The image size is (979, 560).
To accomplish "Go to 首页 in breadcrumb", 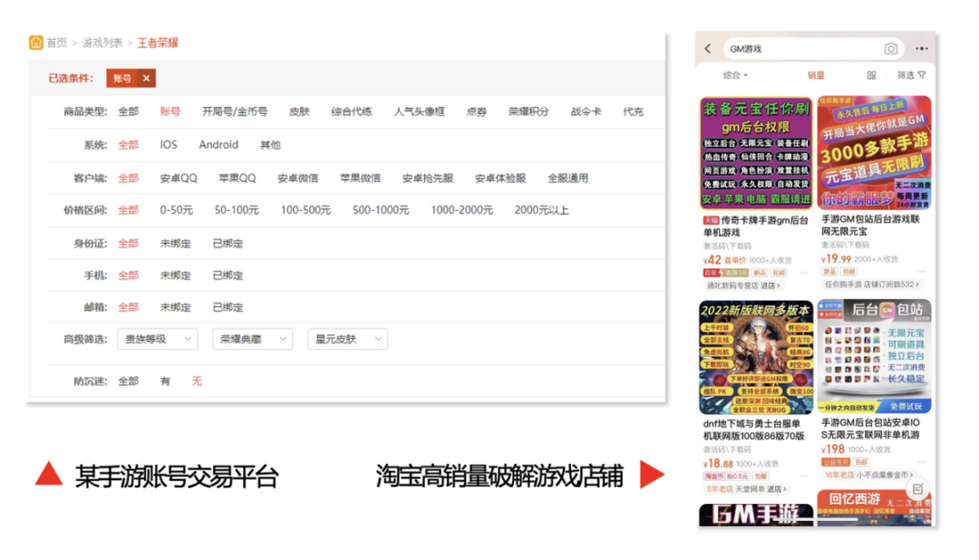I will (x=57, y=43).
